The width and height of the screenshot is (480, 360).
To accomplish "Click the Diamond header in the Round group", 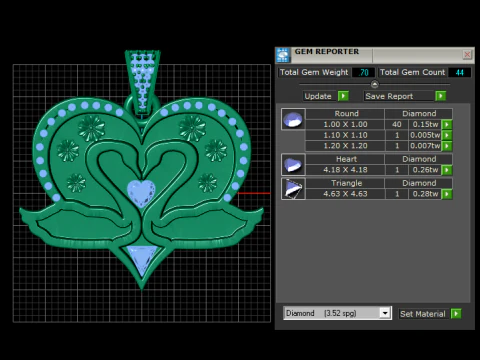I will [419, 114].
